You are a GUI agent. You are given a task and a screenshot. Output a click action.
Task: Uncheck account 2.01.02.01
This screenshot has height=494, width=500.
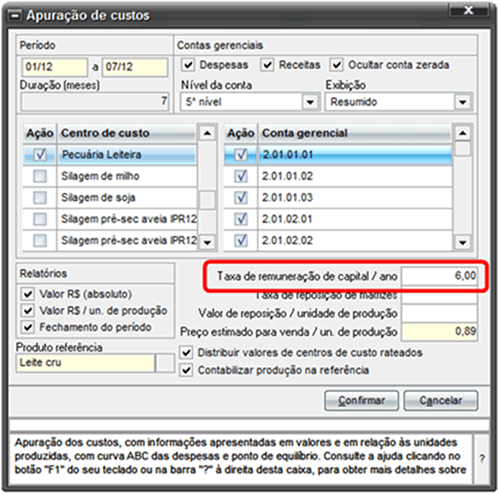tap(241, 219)
